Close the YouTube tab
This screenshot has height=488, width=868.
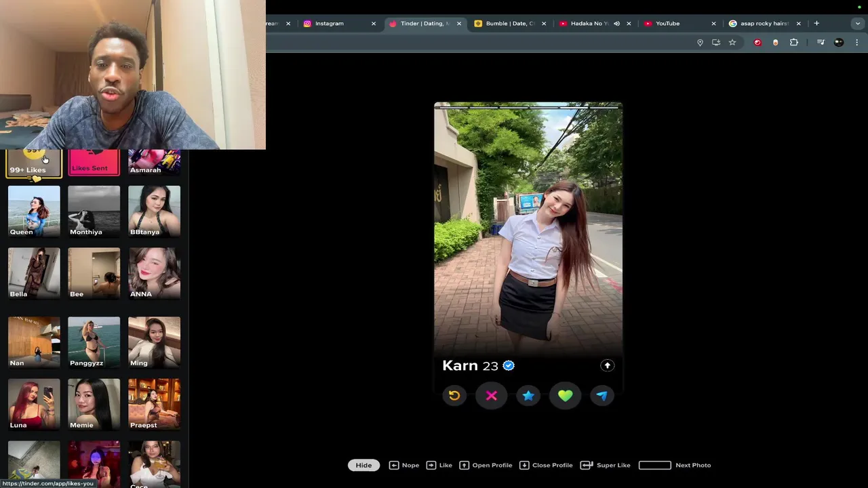713,23
